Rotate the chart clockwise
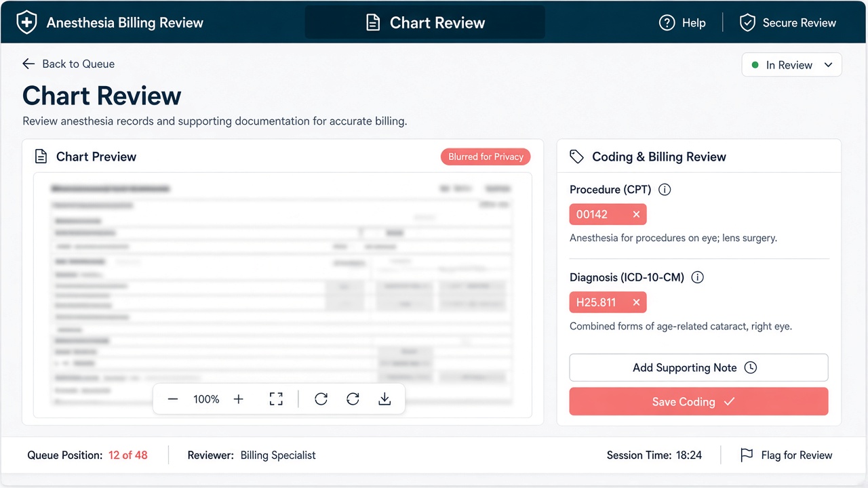 point(353,399)
